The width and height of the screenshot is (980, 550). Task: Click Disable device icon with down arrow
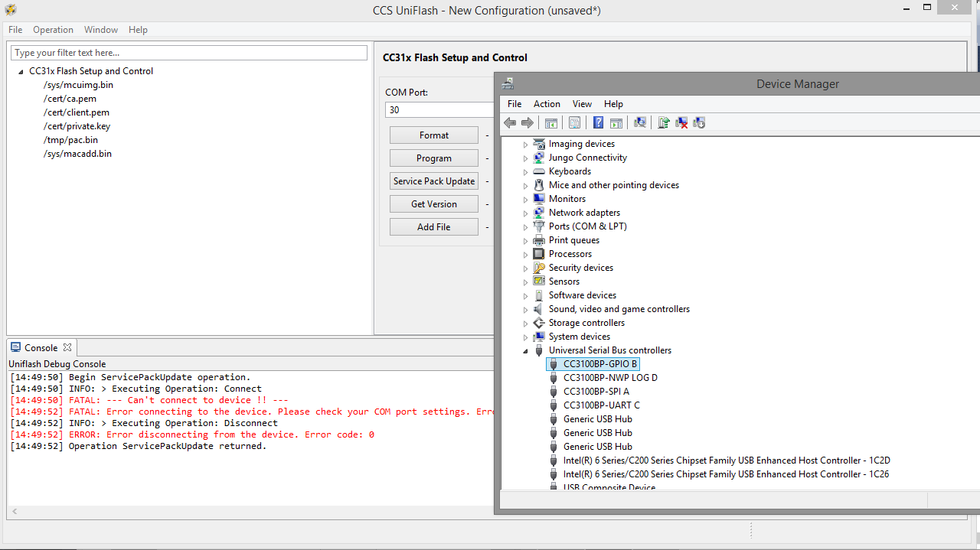698,122
